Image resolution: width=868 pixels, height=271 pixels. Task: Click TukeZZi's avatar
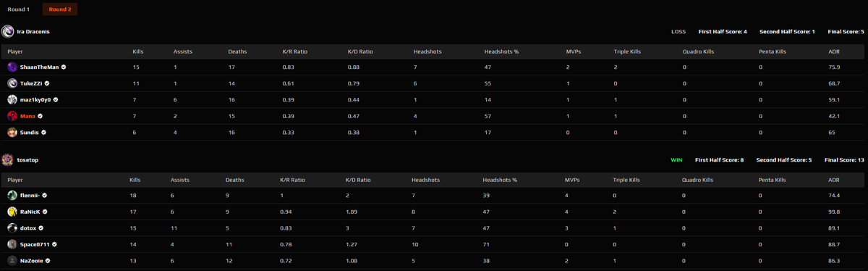click(12, 83)
